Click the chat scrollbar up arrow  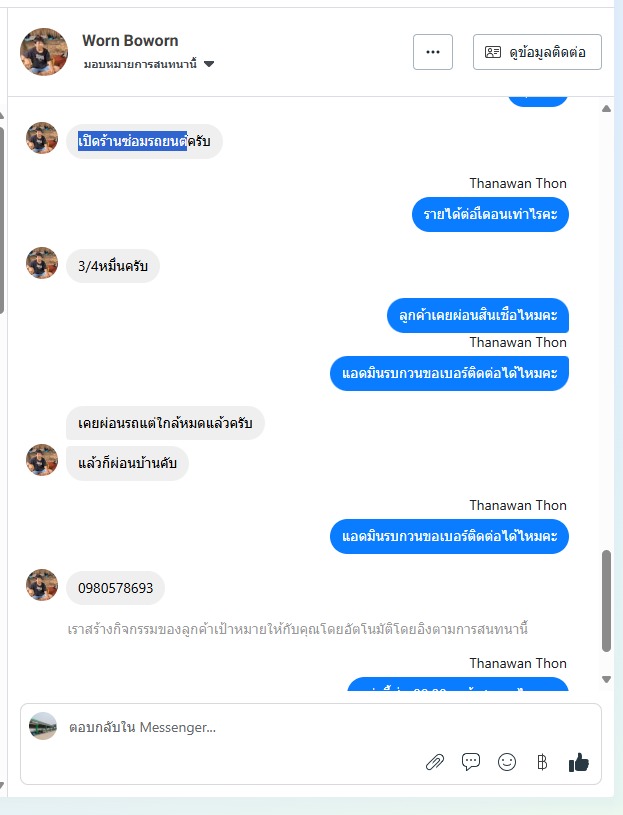(x=606, y=109)
